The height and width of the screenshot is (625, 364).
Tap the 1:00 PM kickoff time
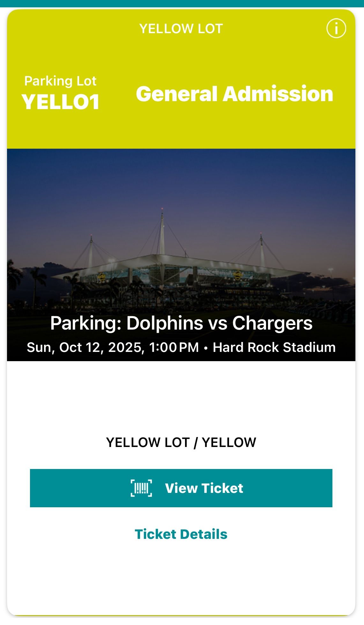tap(174, 347)
